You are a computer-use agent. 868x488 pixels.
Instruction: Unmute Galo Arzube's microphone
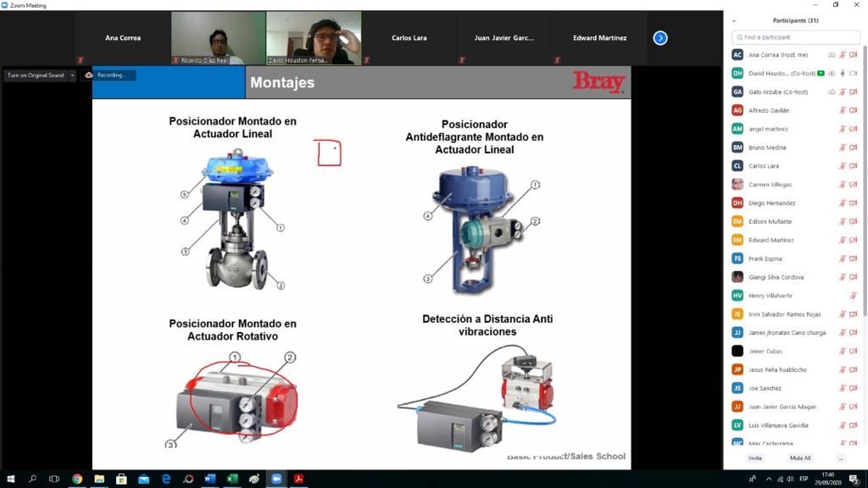tap(842, 91)
